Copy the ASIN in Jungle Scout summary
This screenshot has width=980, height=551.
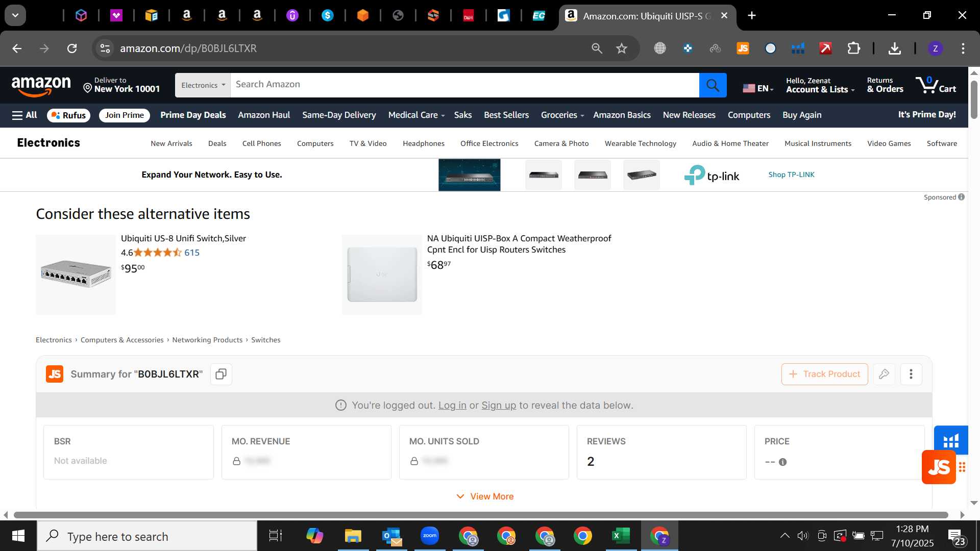(221, 374)
